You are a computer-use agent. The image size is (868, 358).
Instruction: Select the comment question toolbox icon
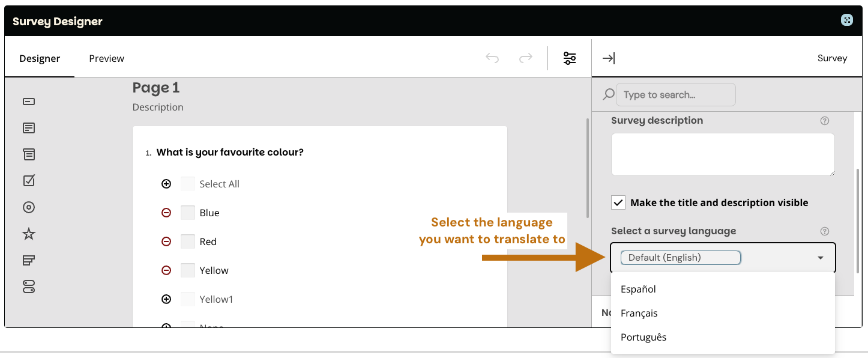click(29, 128)
